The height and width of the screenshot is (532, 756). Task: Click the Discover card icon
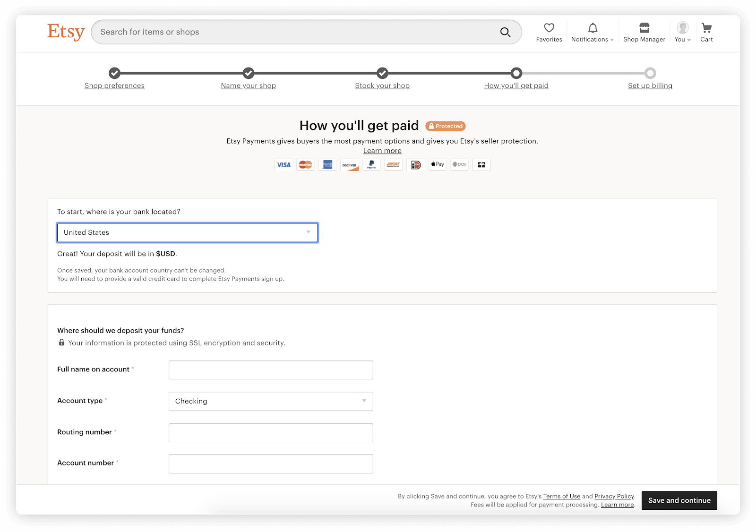(350, 165)
